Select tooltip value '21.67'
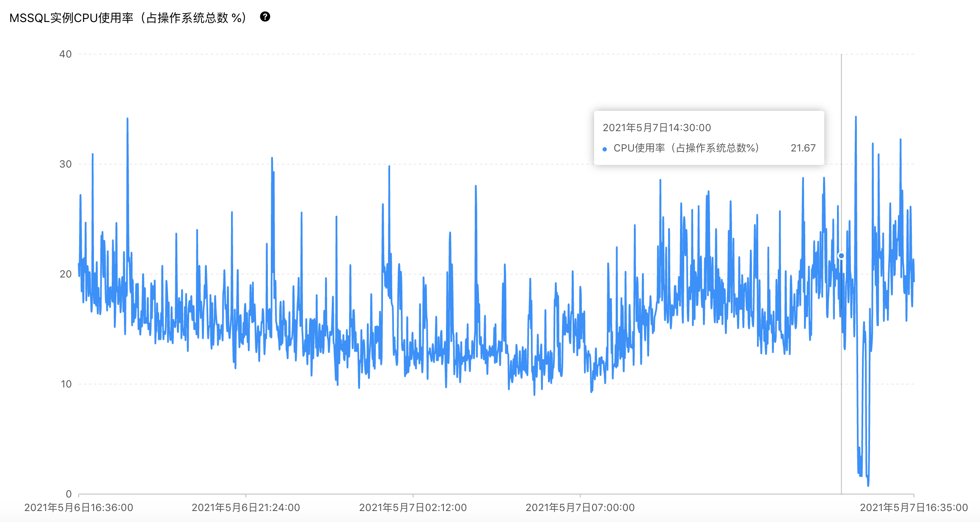The height and width of the screenshot is (522, 980). coord(803,148)
